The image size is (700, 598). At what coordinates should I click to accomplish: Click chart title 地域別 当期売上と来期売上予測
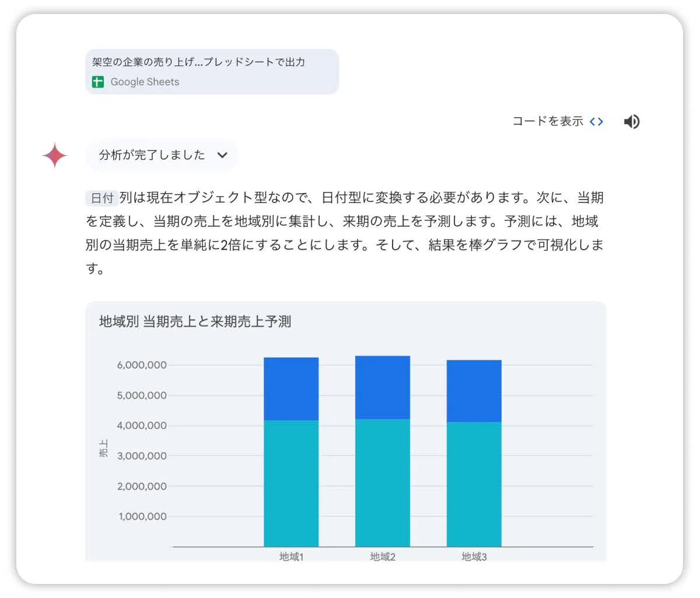click(x=195, y=321)
